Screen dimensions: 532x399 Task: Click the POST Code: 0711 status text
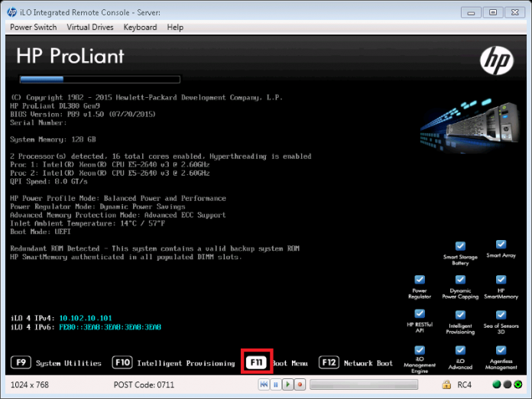coord(144,384)
